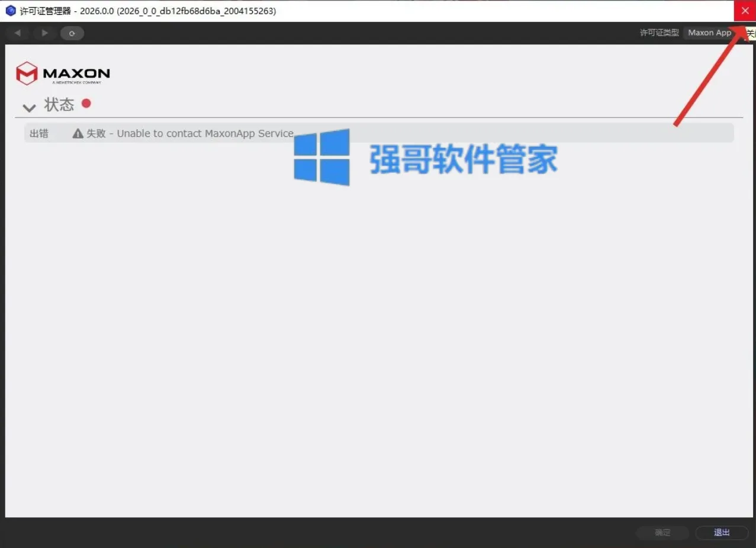Click the red status indicator dot

86,103
